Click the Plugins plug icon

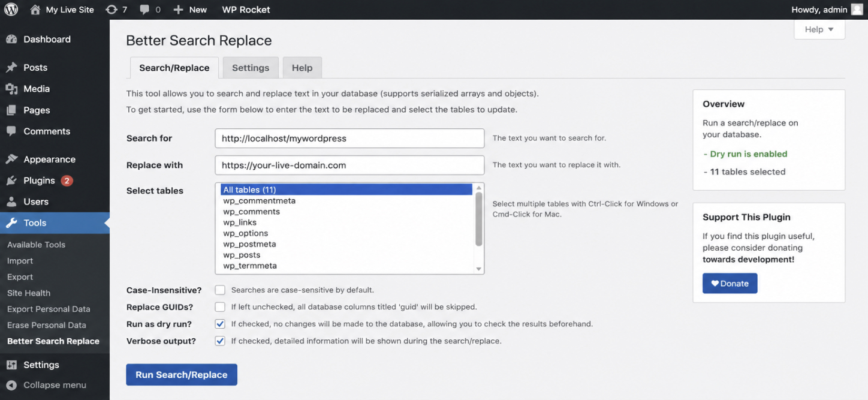click(x=11, y=181)
